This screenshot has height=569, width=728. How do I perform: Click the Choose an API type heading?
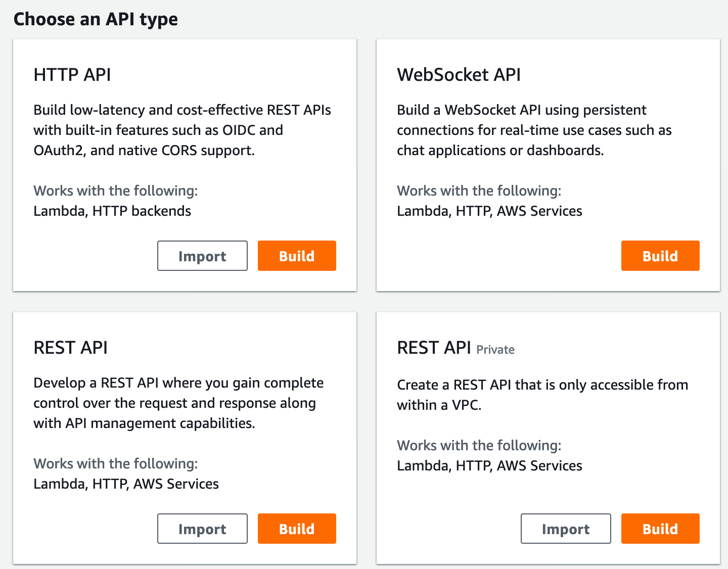click(96, 19)
